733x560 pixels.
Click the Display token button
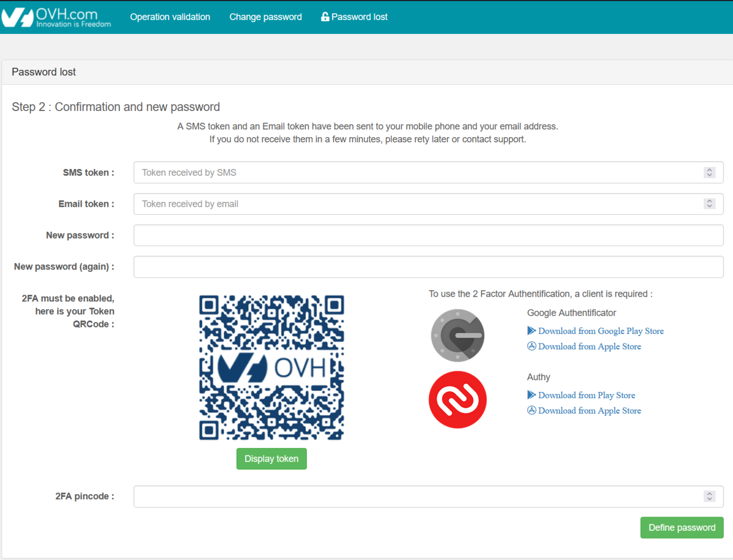pyautogui.click(x=271, y=458)
